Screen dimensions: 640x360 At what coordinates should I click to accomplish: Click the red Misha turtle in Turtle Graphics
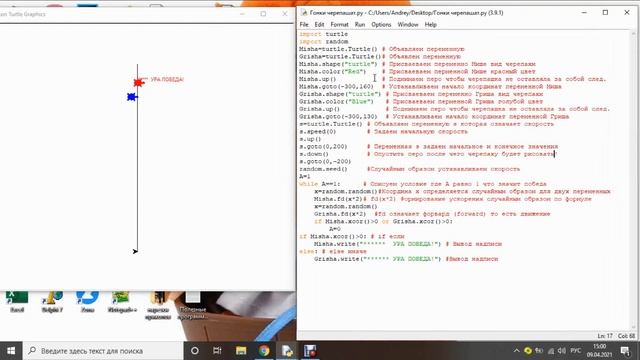pyautogui.click(x=139, y=82)
